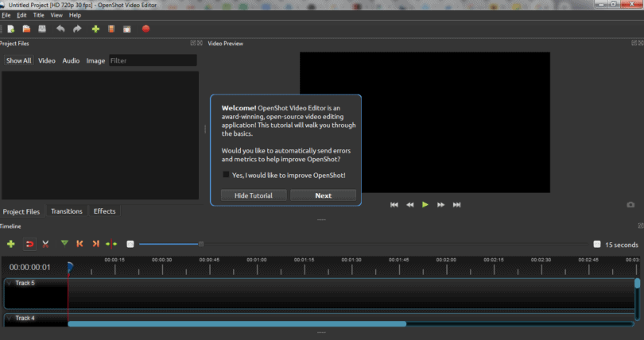Click the Redo arrow in the toolbar

click(x=77, y=29)
